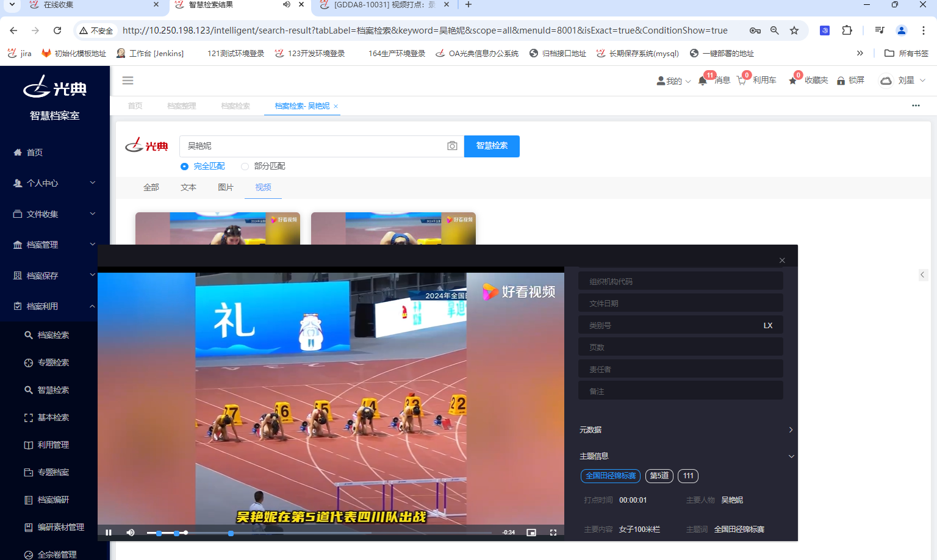Switch to 文本 results tab
This screenshot has height=560, width=937.
pos(188,187)
